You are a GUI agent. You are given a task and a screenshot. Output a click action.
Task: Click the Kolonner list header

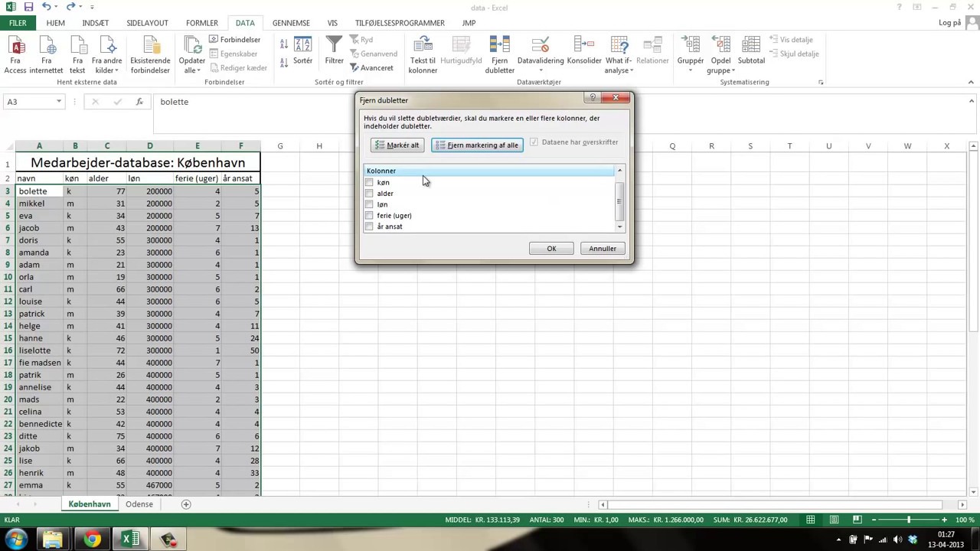(489, 171)
